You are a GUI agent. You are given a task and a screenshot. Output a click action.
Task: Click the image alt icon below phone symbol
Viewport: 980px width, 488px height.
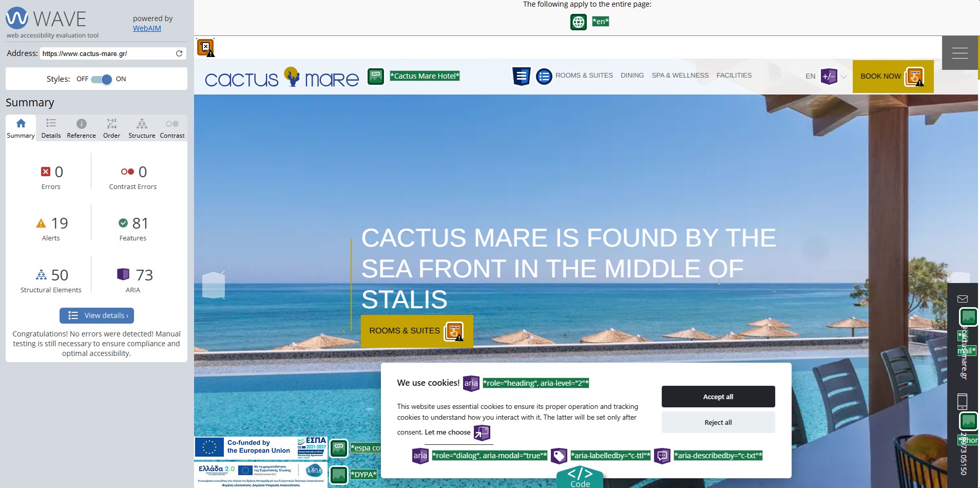pyautogui.click(x=969, y=421)
